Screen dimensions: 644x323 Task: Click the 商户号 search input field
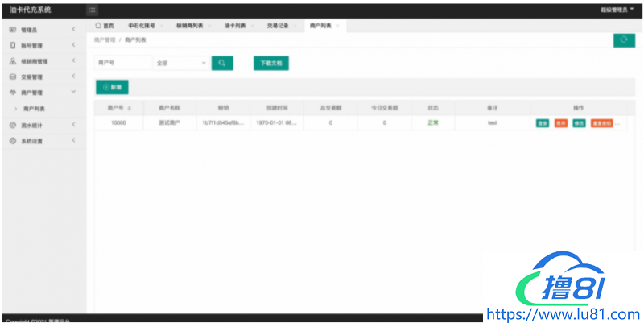click(122, 63)
